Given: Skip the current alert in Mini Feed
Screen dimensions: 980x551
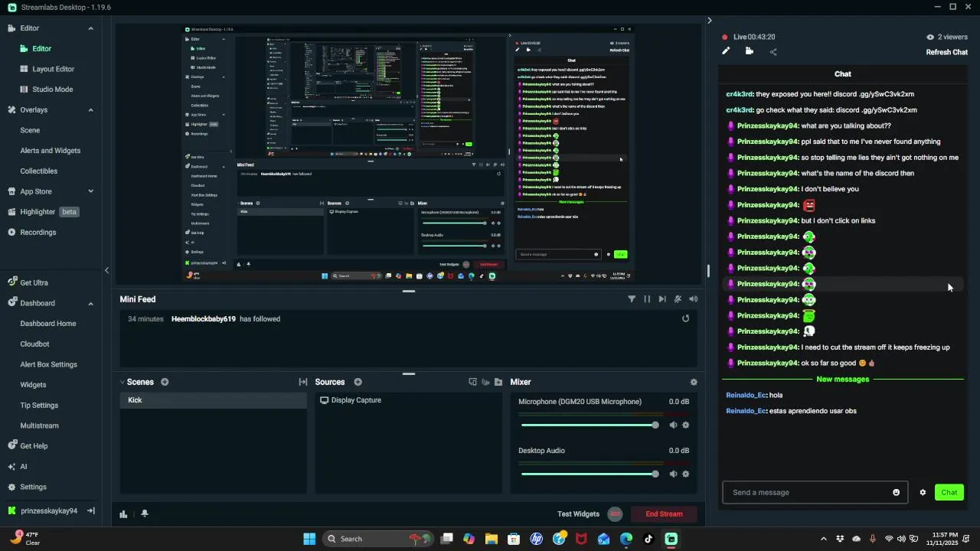Looking at the screenshot, I should 662,299.
